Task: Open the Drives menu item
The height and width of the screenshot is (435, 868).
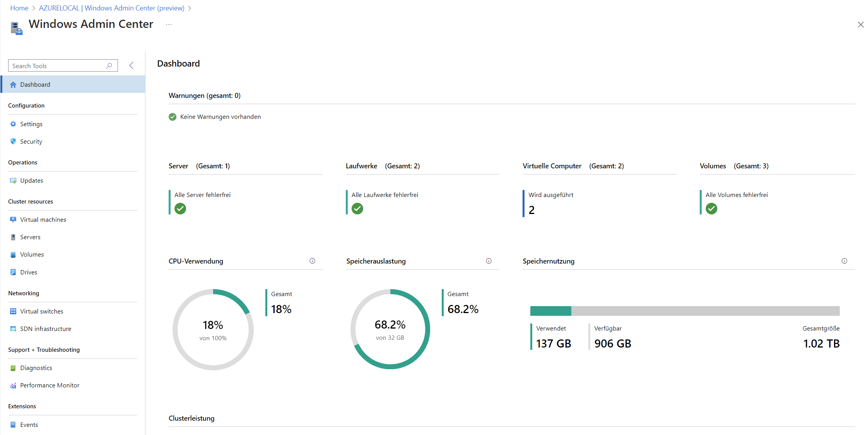Action: (73, 272)
